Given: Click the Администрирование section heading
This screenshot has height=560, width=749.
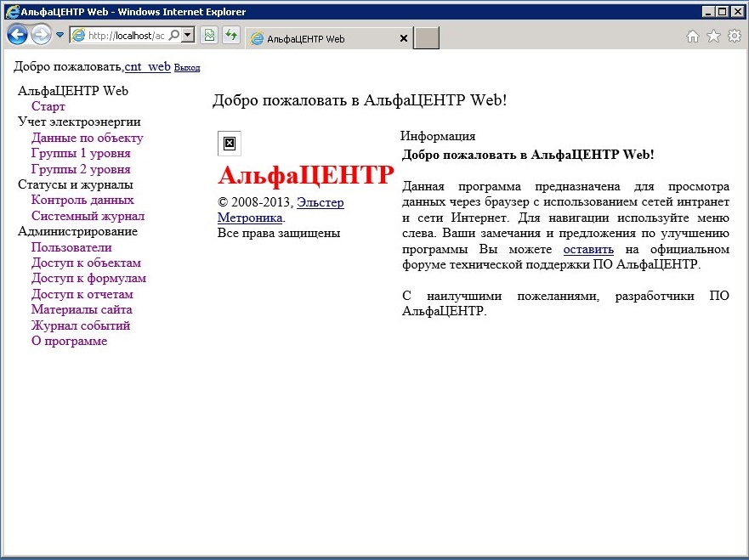Looking at the screenshot, I should click(x=78, y=231).
